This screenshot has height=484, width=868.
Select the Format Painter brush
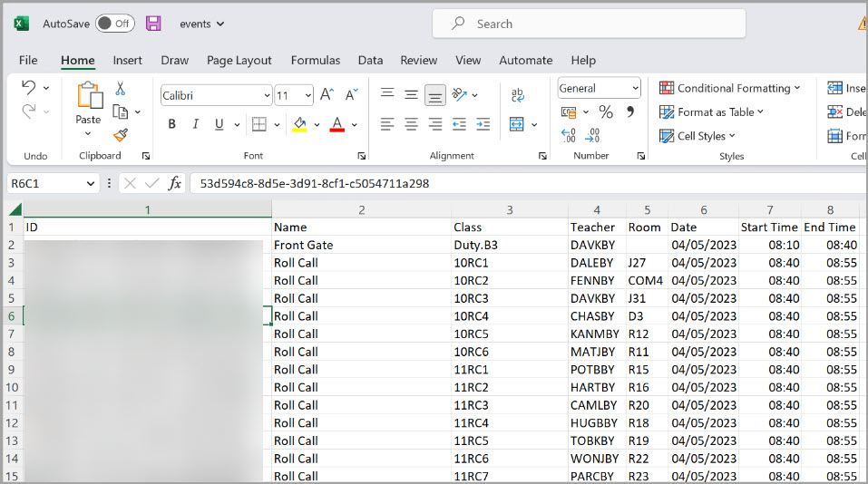point(120,135)
